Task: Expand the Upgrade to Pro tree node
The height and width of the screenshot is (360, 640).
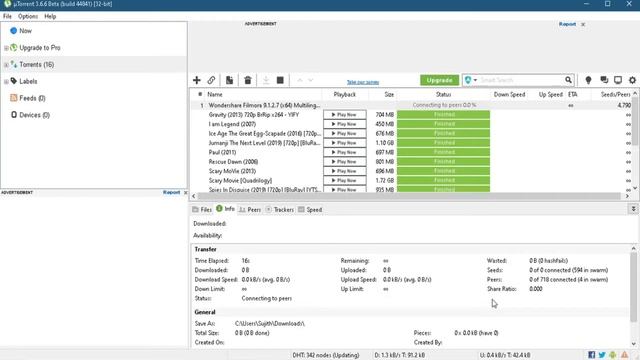Action: (6, 48)
